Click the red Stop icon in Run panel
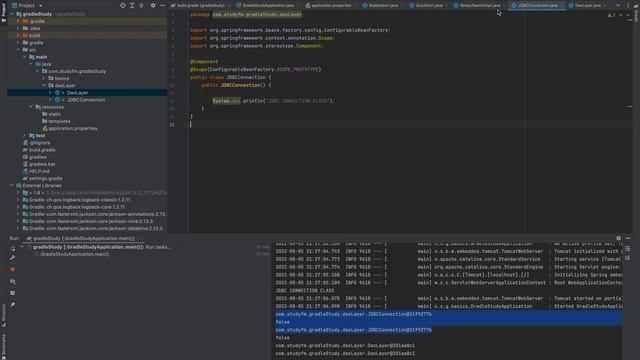 click(x=13, y=269)
